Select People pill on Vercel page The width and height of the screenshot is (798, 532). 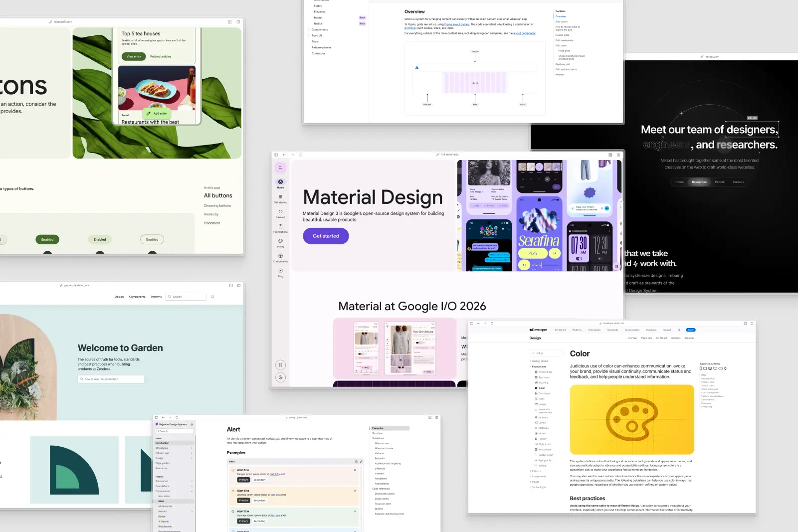pos(720,182)
